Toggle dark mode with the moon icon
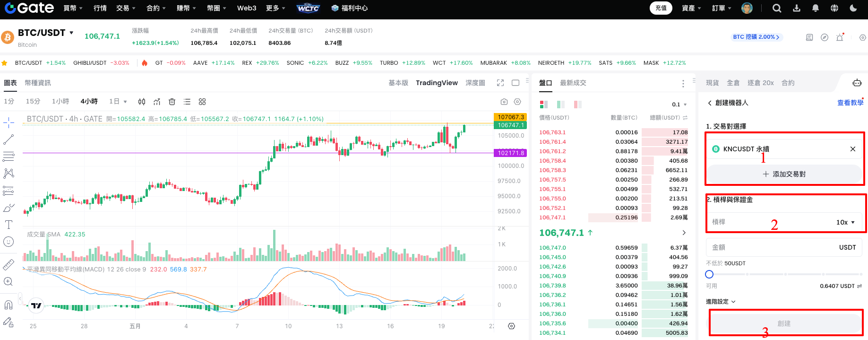868x340 pixels. (x=853, y=8)
